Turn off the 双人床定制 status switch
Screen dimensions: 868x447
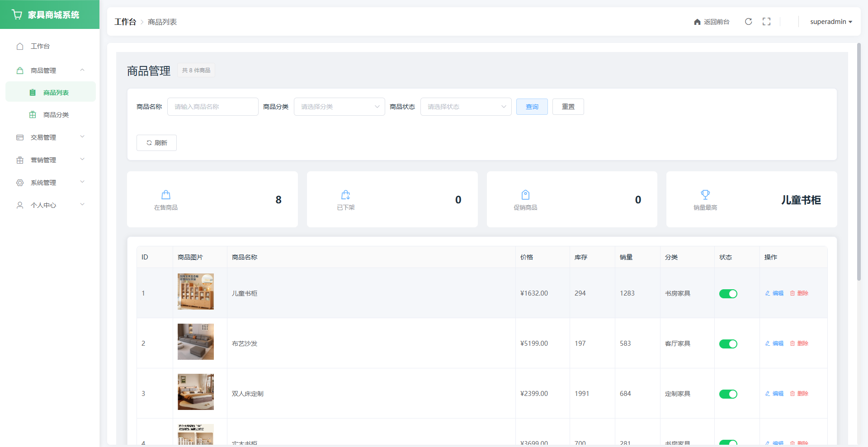(728, 394)
